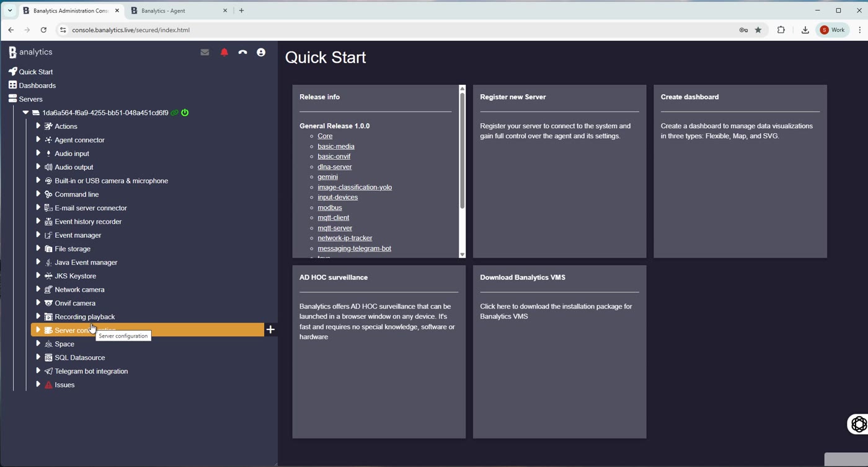This screenshot has width=868, height=467.
Task: Expand the Audio input node
Action: 38,153
